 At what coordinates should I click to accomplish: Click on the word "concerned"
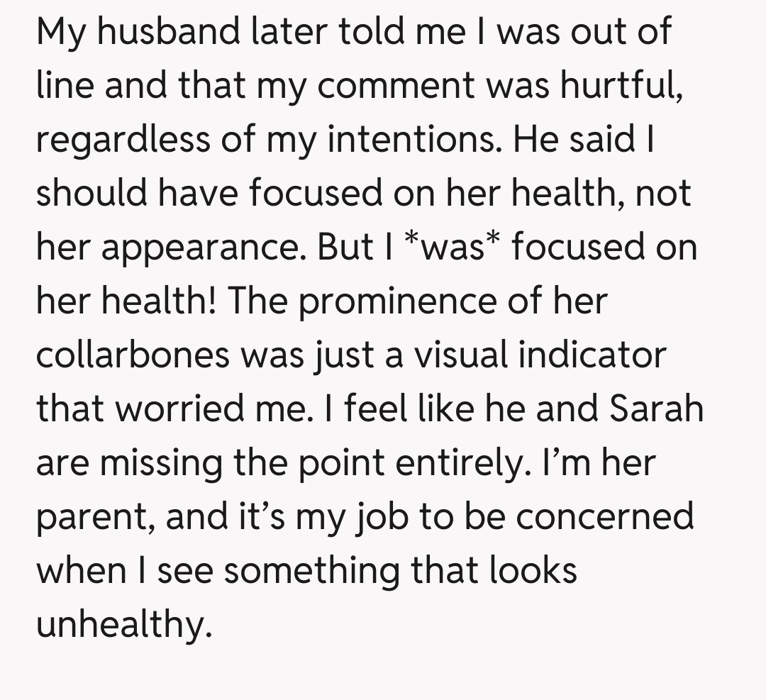[604, 517]
